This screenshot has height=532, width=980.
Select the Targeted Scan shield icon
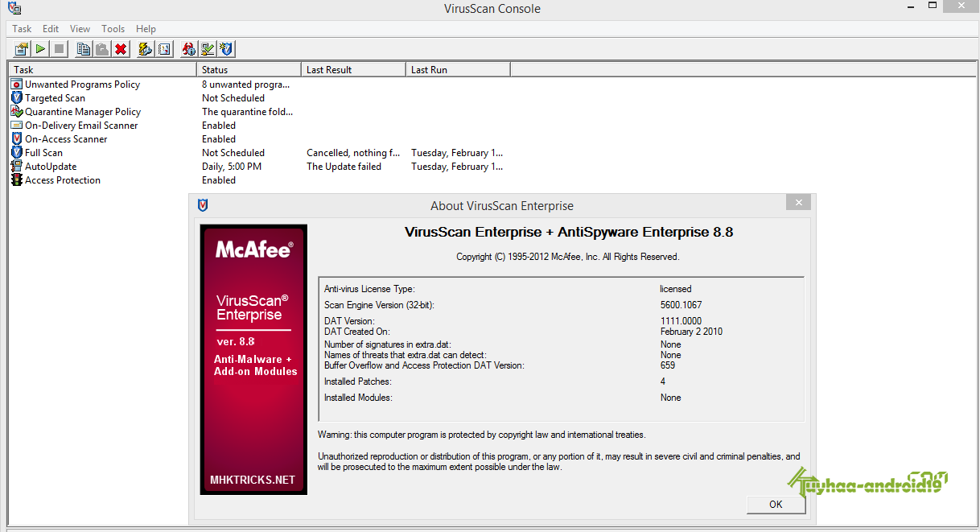pos(17,98)
